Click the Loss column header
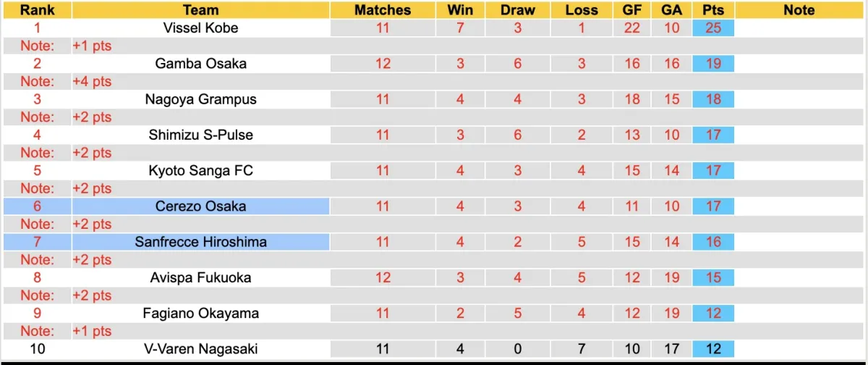Screen dimensions: 868x365 pos(582,10)
